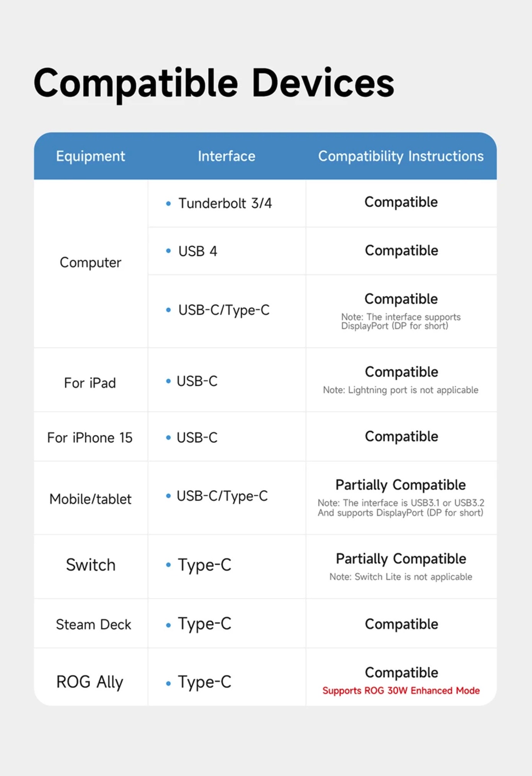Select the Mobile/tablet equipment cell
The height and width of the screenshot is (776, 532).
pyautogui.click(x=90, y=499)
